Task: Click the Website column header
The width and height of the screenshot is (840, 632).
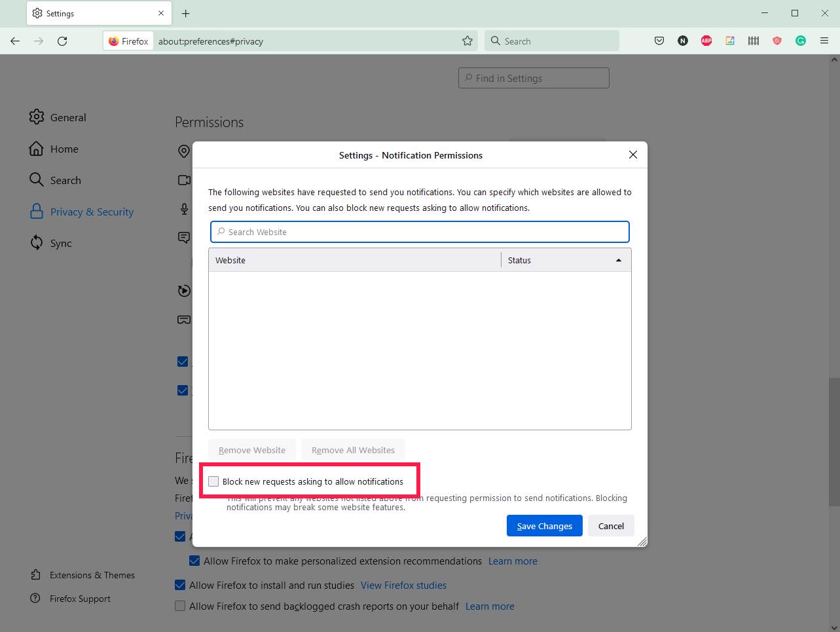Action: [x=354, y=260]
